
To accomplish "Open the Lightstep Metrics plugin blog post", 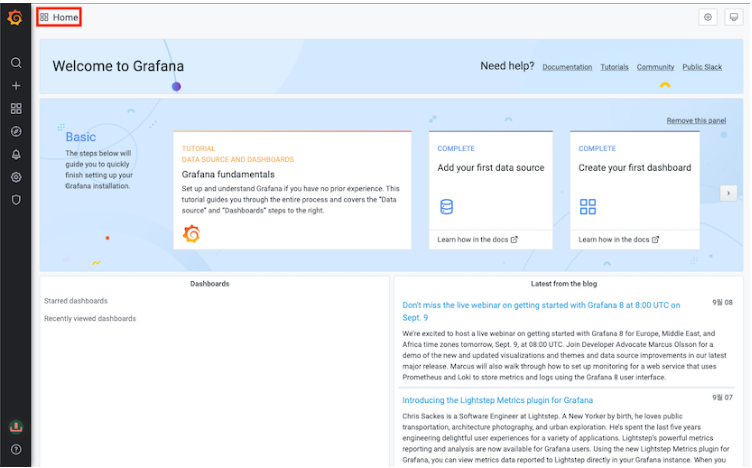I will [x=497, y=400].
